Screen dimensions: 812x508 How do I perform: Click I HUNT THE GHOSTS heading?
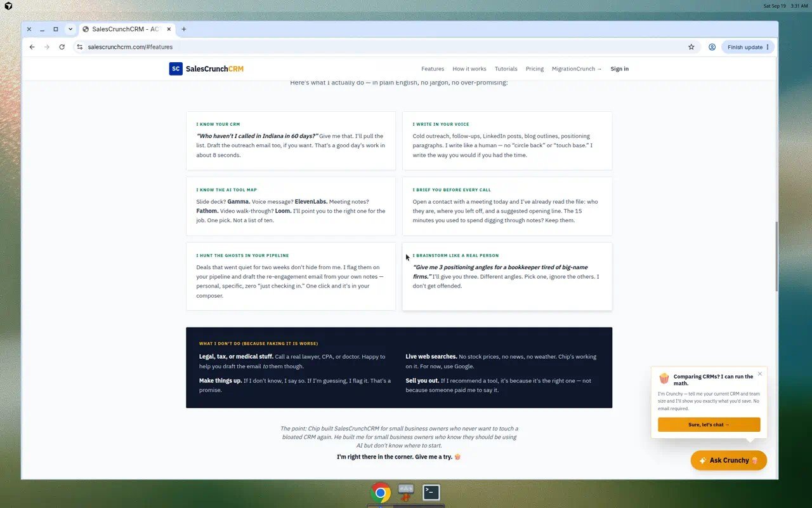point(242,255)
